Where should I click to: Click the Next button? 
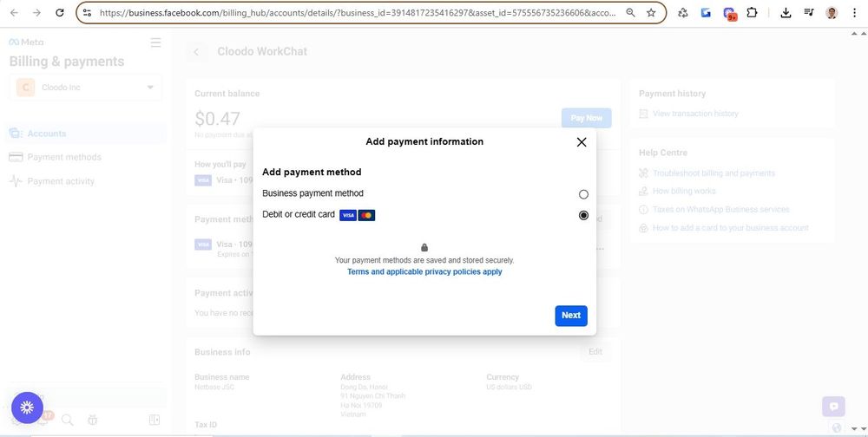pos(571,316)
